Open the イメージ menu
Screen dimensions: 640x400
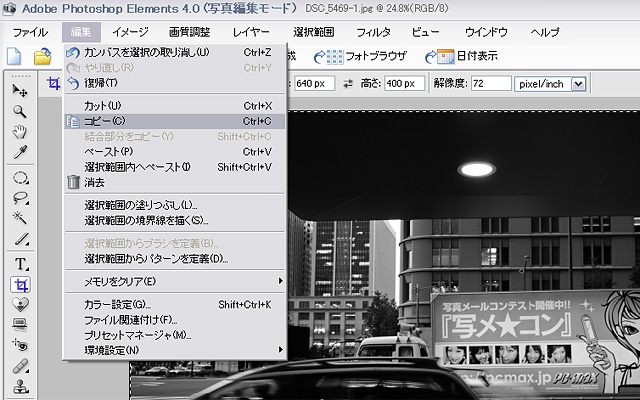[130, 32]
